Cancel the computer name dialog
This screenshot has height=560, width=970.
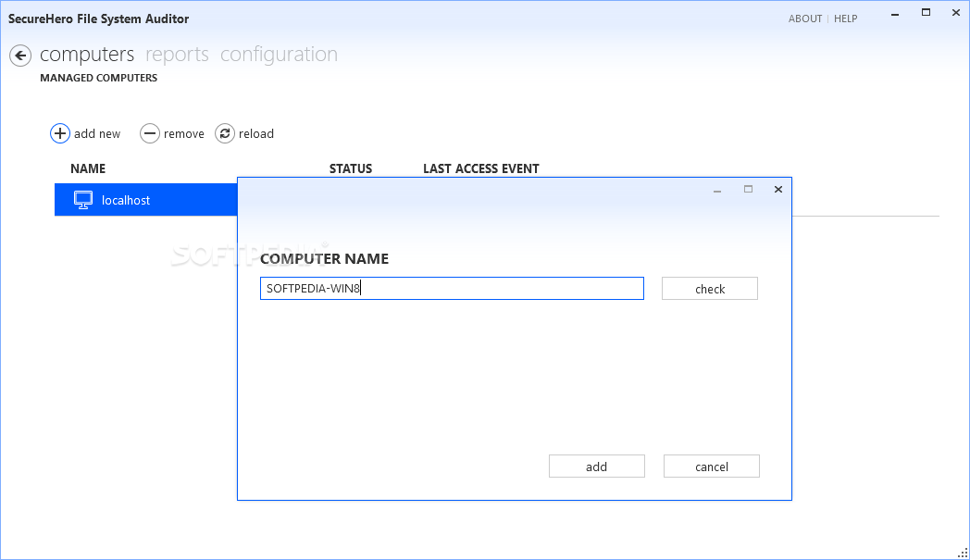coord(712,467)
